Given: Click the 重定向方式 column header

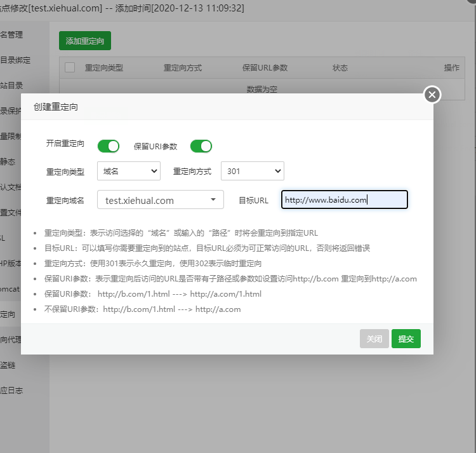Looking at the screenshot, I should point(182,68).
